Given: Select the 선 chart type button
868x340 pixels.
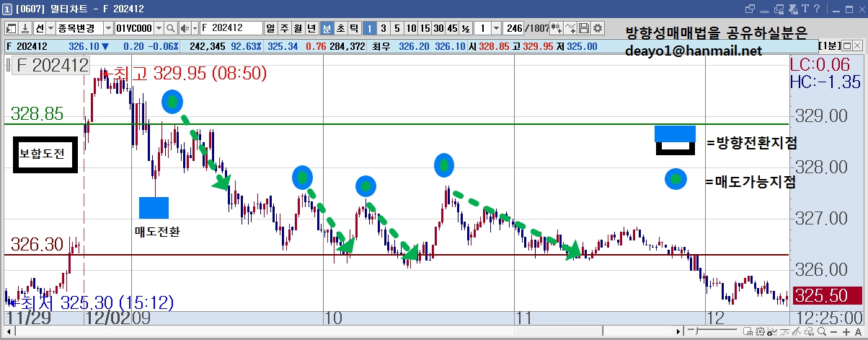Looking at the screenshot, I should click(x=39, y=28).
